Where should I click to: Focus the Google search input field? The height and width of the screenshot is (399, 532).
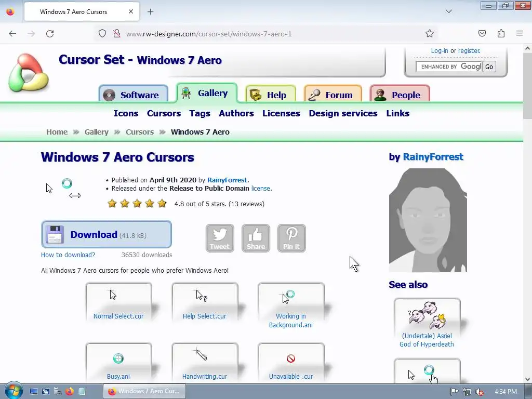pos(448,66)
